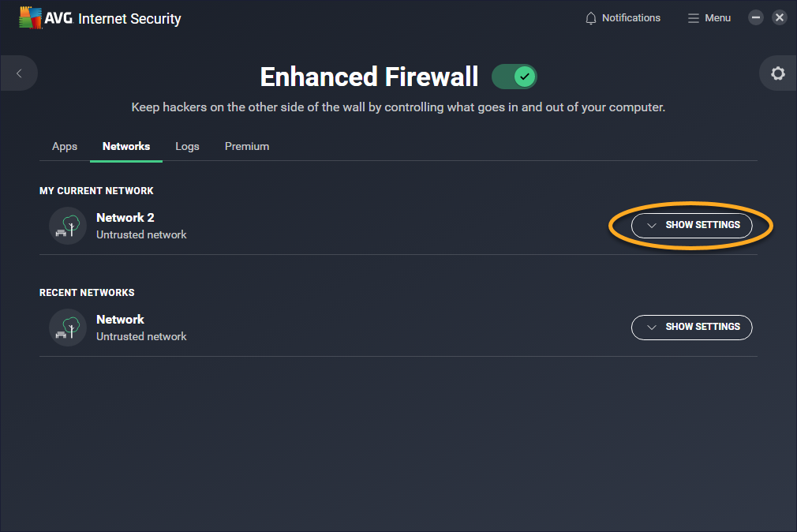Click the Network 2 park icon
Image resolution: width=797 pixels, height=532 pixels.
tap(68, 226)
